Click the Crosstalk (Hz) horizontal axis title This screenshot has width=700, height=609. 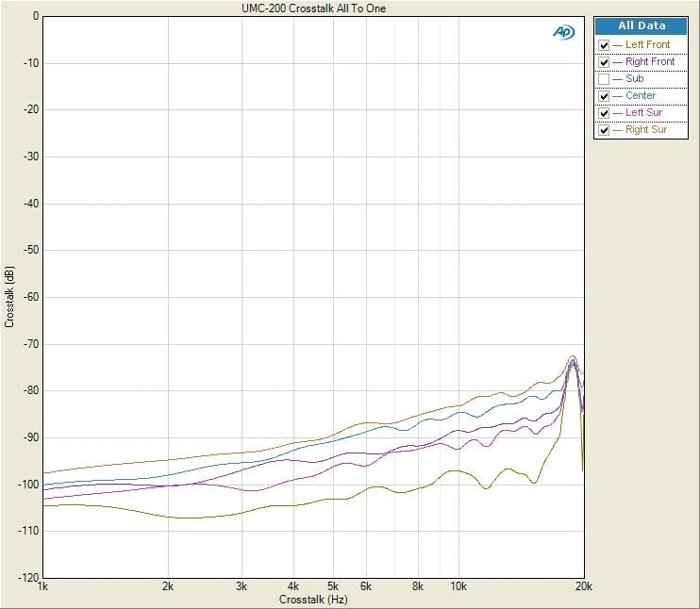313,600
